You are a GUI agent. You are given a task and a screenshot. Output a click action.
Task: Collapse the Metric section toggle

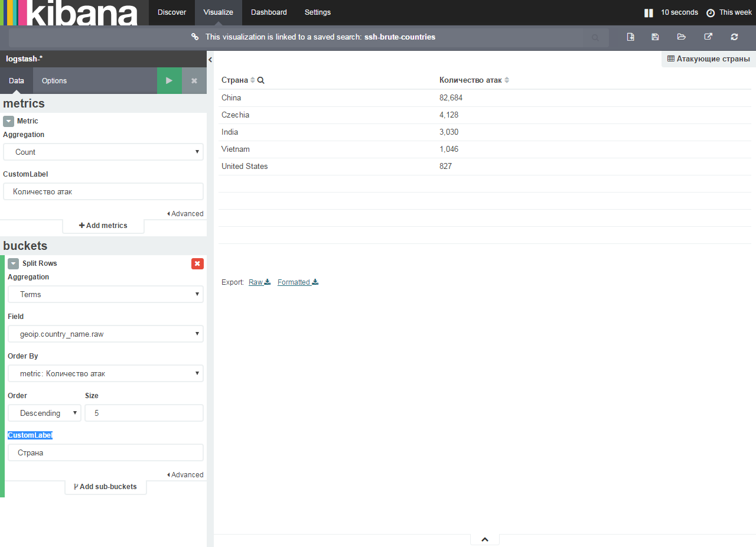coord(8,121)
